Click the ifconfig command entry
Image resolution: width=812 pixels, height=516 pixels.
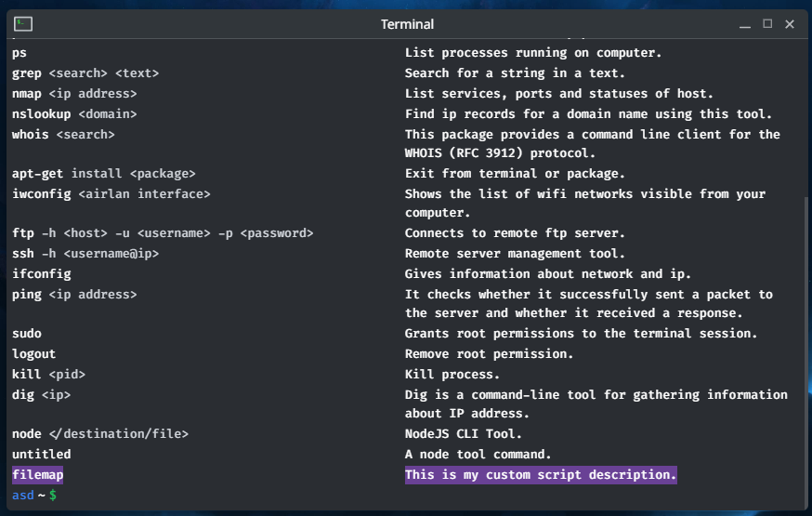[x=42, y=274]
